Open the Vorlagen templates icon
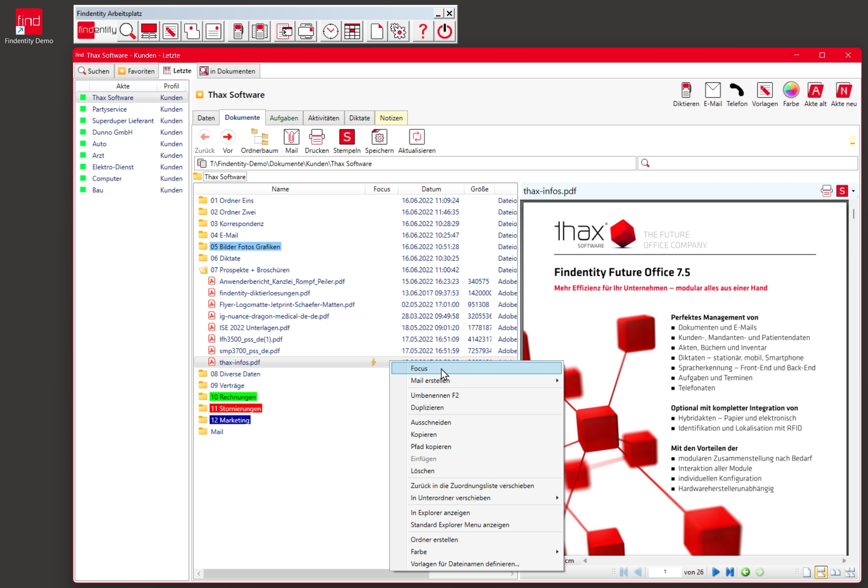 click(x=765, y=91)
